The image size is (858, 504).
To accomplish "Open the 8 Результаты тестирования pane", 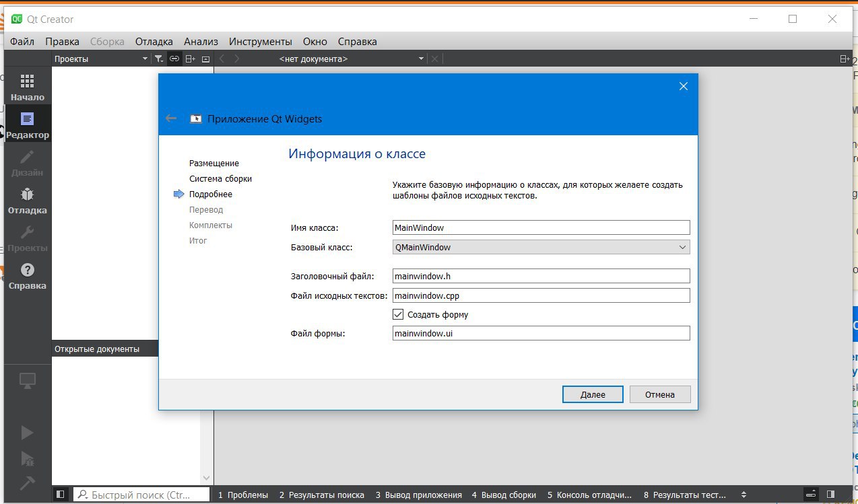I will [686, 495].
